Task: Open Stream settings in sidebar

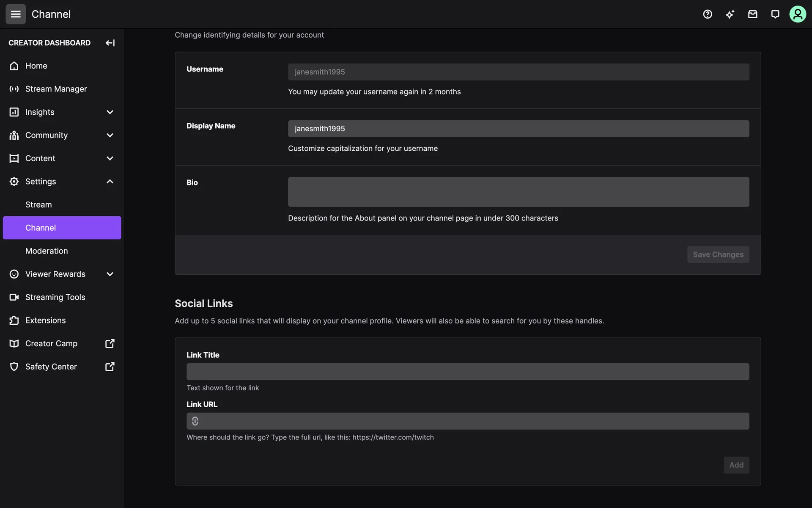Action: point(38,205)
